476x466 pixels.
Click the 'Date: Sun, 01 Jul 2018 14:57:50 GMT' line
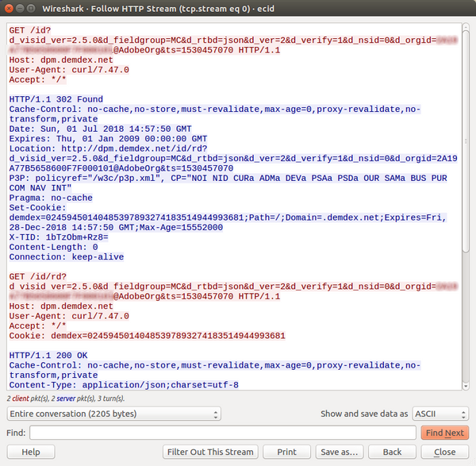[100, 129]
